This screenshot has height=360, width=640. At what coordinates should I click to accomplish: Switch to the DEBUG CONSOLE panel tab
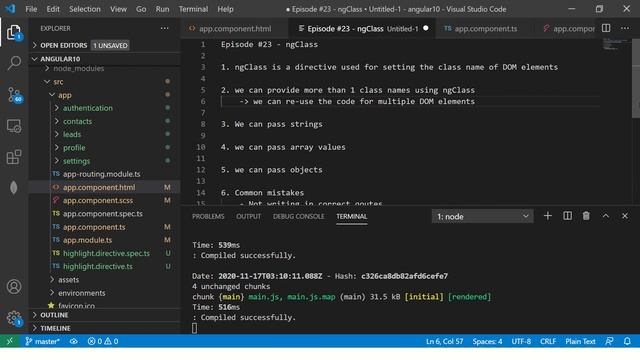point(298,216)
